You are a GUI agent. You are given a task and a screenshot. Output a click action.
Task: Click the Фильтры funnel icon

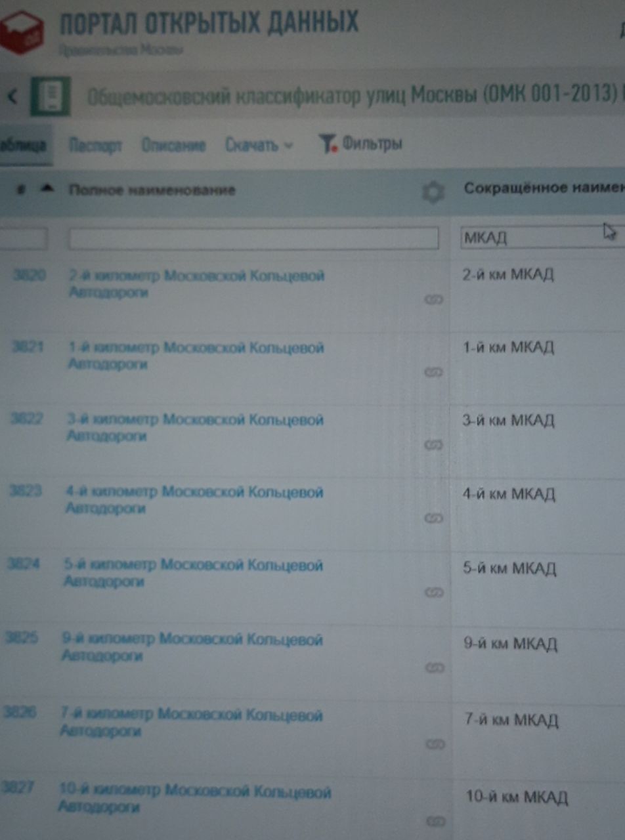(327, 143)
